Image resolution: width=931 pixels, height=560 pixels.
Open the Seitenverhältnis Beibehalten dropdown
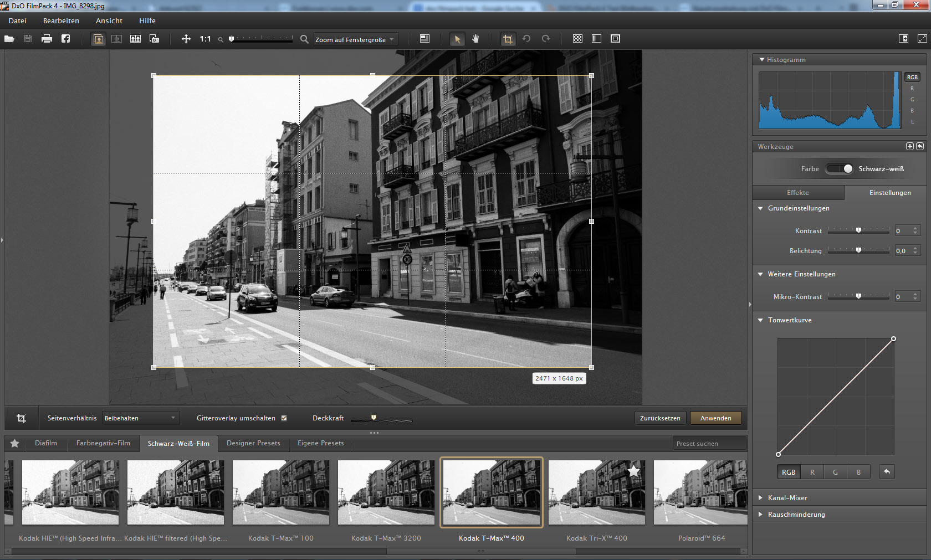[140, 418]
